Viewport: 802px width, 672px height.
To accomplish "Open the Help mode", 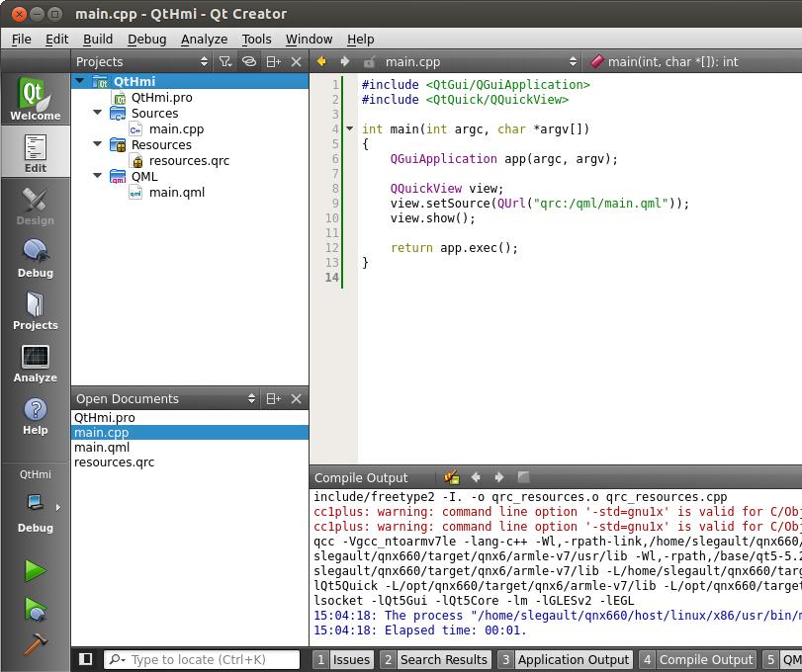I will [x=36, y=415].
